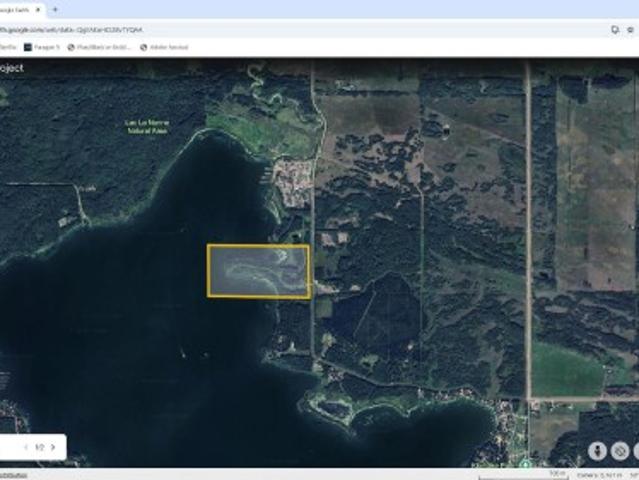Open the Attribution link in the footer

pos(13,475)
